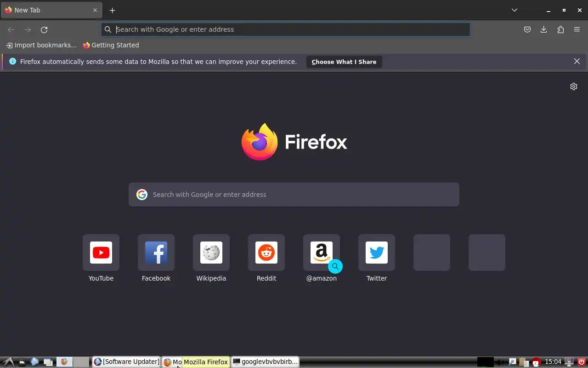
Task: Click the info icon in data notification bar
Action: click(x=12, y=61)
